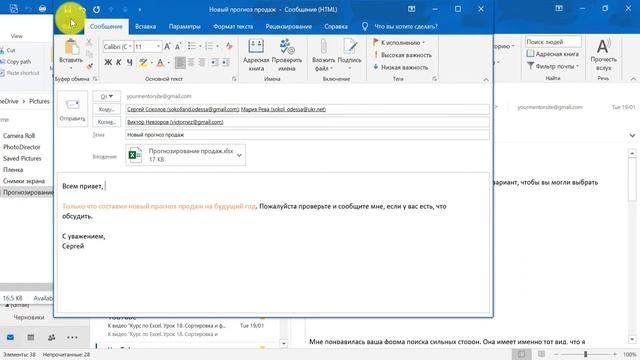This screenshot has width=640, height=360.
Task: Click Read Aloud (Прочесть вслух) in Outlook
Action: [603, 55]
